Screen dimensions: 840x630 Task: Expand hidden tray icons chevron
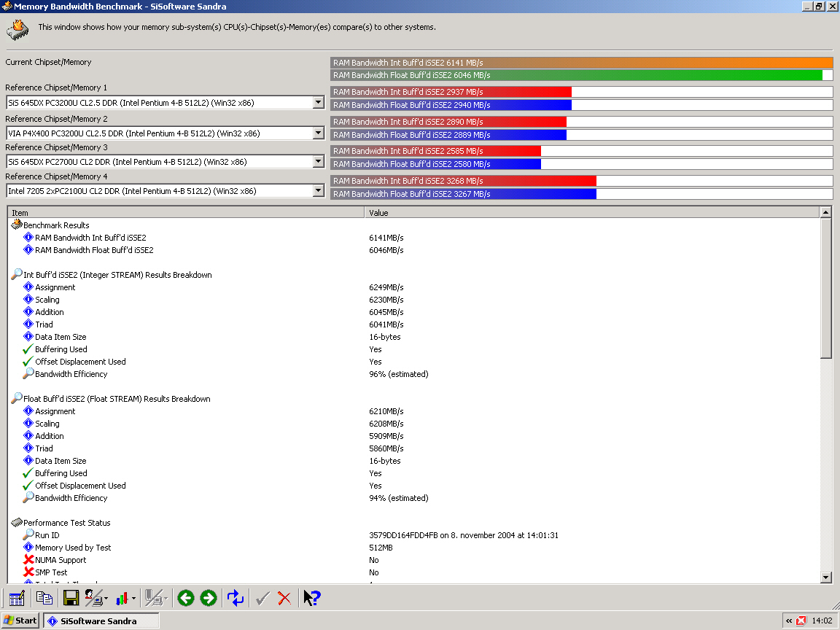pos(788,621)
